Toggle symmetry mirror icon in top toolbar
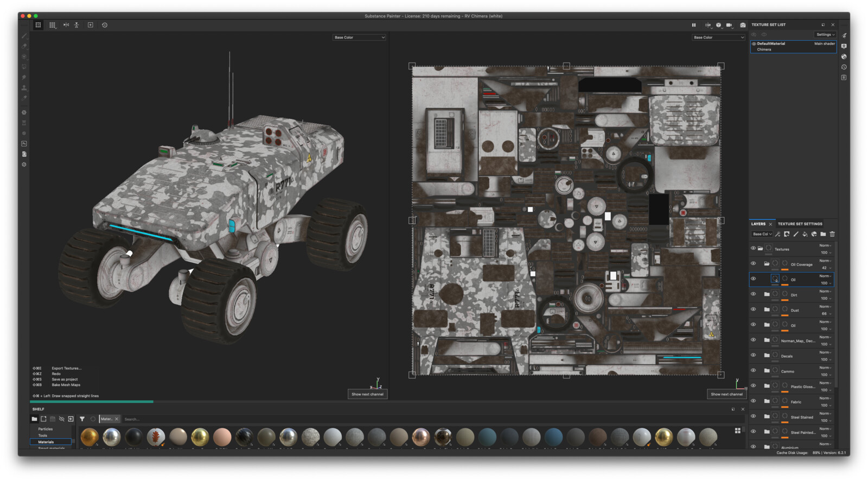 66,25
